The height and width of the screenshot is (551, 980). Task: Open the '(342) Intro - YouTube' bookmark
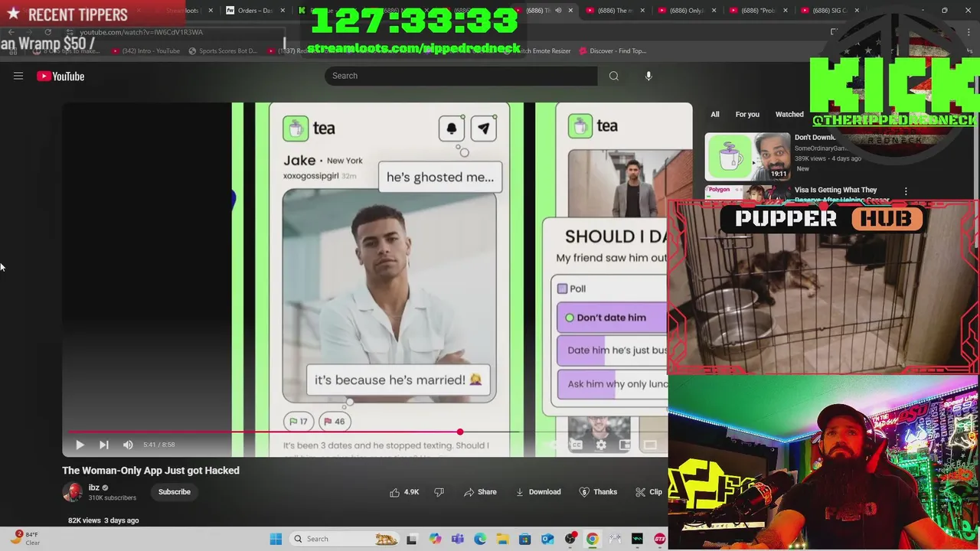point(146,51)
